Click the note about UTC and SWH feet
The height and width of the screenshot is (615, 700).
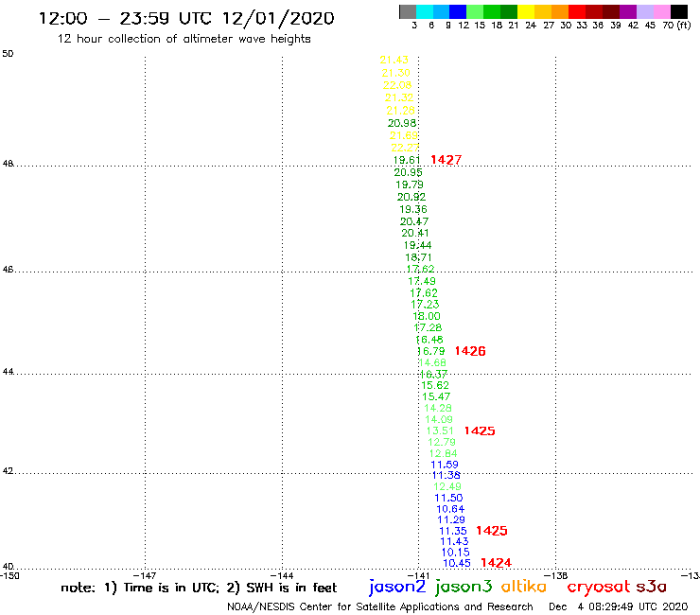tap(199, 588)
